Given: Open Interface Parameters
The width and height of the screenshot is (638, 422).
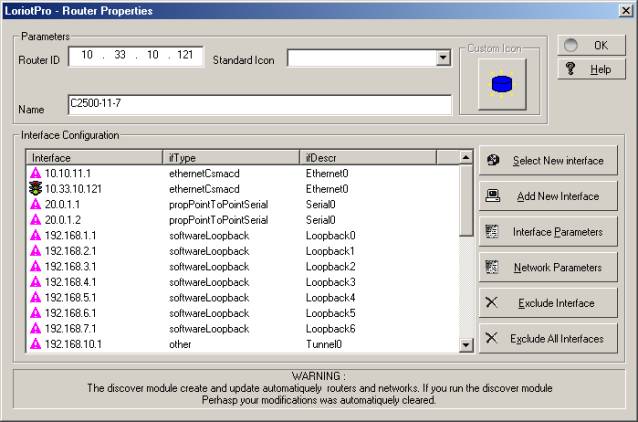Looking at the screenshot, I should [547, 232].
